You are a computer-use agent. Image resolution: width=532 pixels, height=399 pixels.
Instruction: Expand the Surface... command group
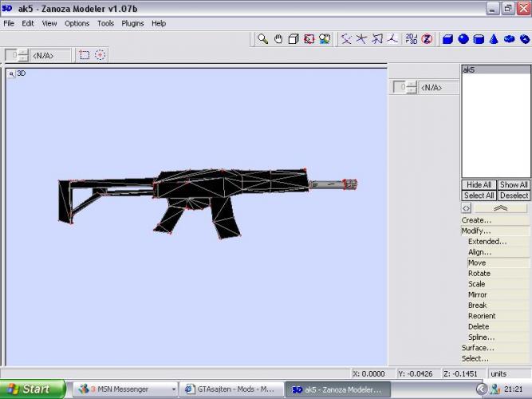[478, 348]
